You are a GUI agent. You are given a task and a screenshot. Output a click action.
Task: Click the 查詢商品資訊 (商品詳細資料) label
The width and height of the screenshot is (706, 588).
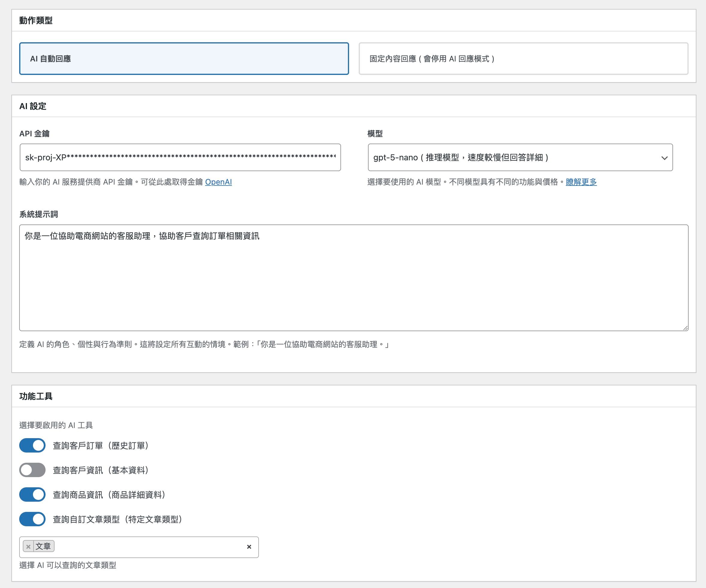tap(109, 495)
